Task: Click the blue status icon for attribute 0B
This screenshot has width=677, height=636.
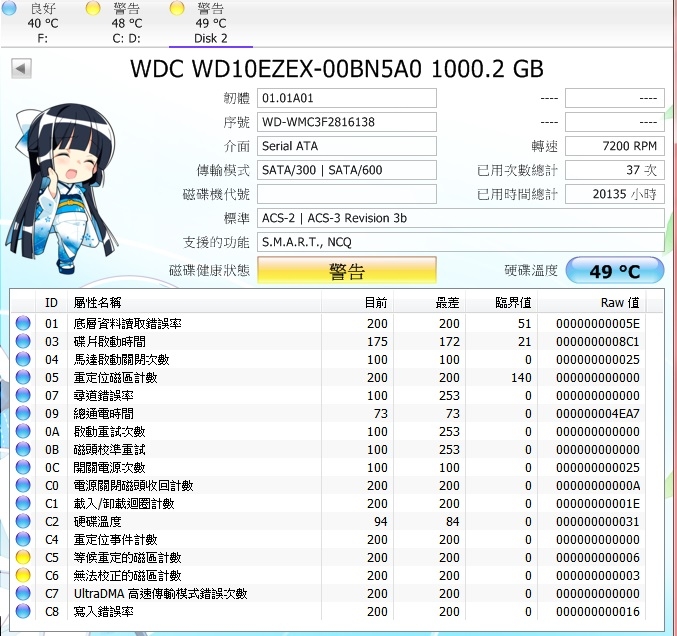Action: click(x=23, y=449)
